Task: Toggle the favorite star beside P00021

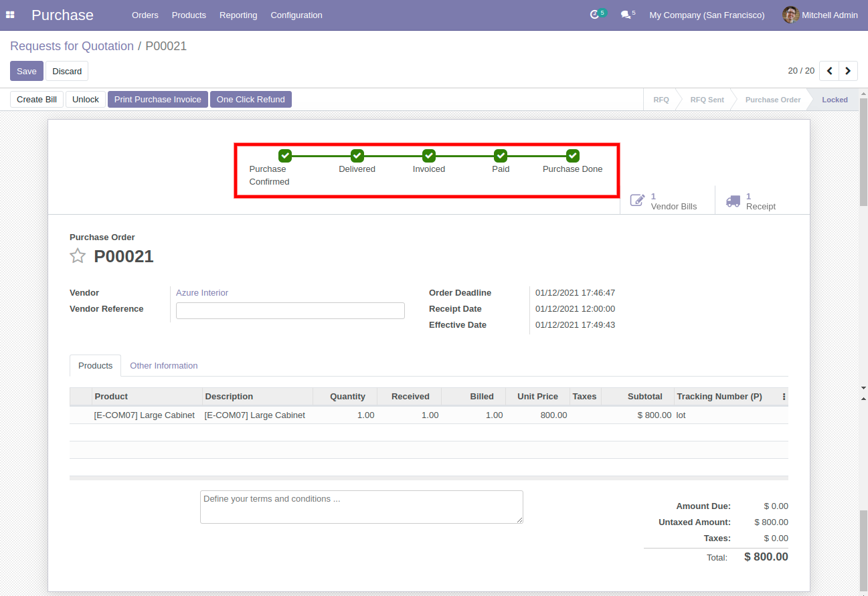Action: click(78, 256)
